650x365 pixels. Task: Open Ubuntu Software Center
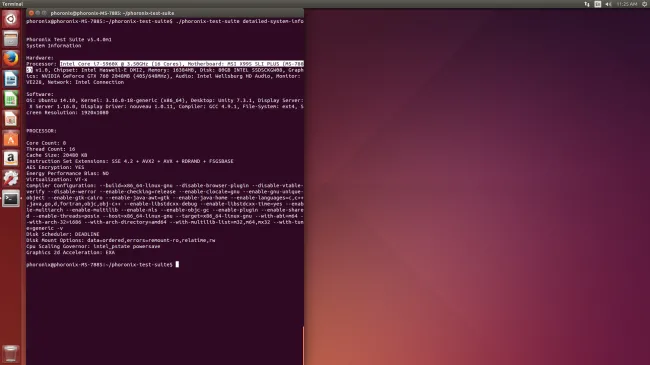click(x=11, y=139)
